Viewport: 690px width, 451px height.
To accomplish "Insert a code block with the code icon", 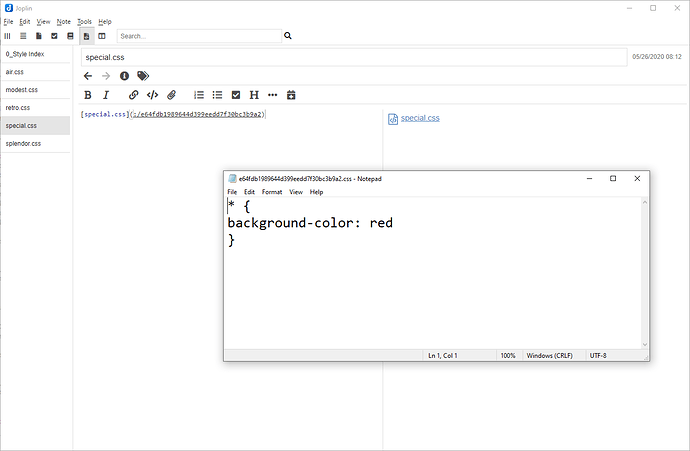I will click(x=152, y=95).
